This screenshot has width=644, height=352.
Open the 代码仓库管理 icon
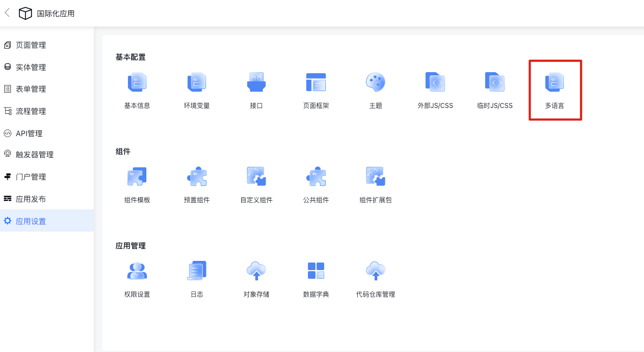[375, 271]
